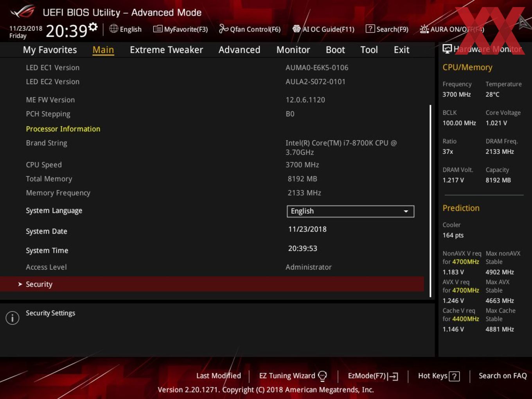
Task: Edit the System Date value 11/23/2018
Action: coord(307,229)
